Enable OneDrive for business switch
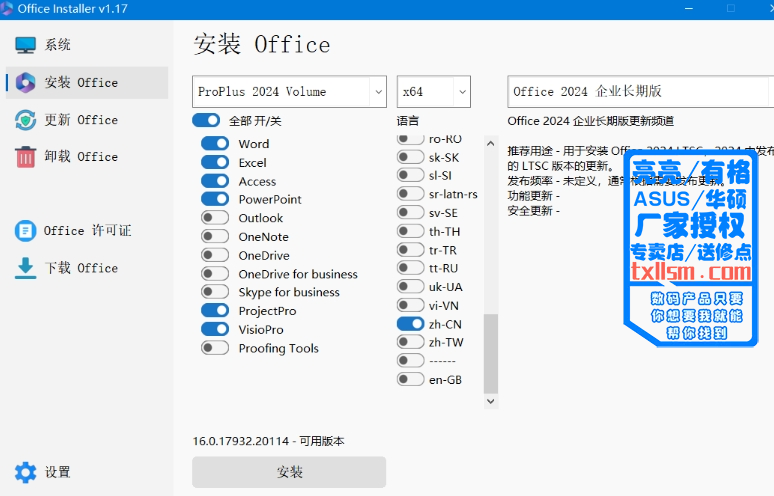 215,273
